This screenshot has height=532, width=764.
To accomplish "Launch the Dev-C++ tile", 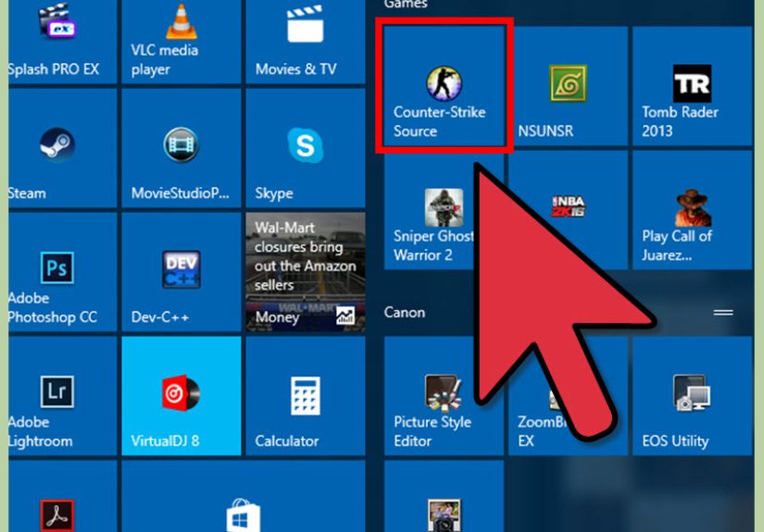I will pos(182,272).
